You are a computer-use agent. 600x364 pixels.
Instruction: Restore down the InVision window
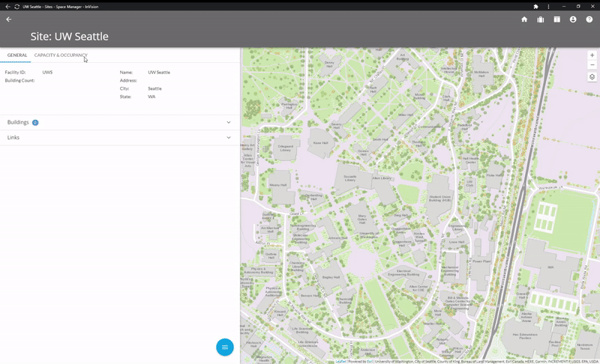coord(578,7)
